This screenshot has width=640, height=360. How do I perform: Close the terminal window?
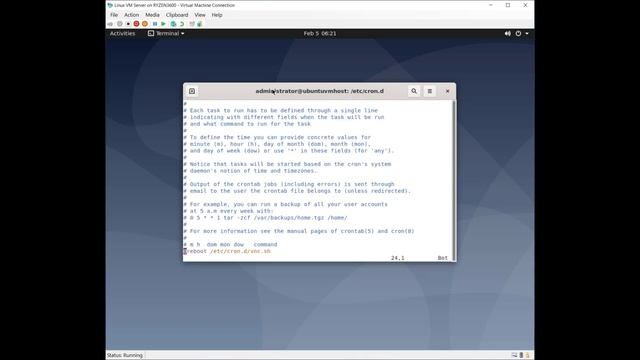[x=447, y=91]
